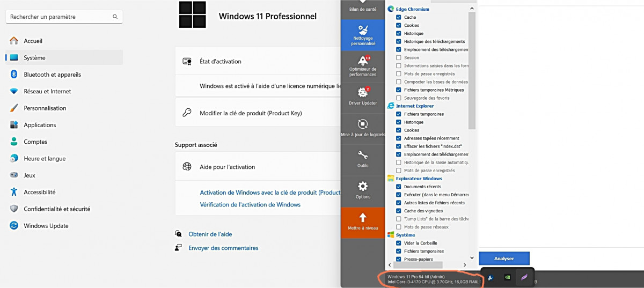Collapse the Aide pour l'activation section
Screen dimensions: 644x288
tap(258, 167)
